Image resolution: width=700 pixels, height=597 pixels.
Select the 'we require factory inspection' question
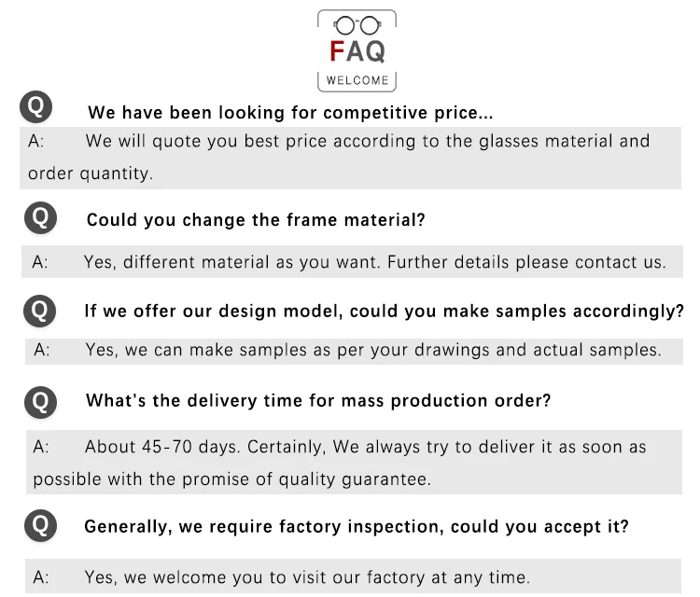point(357,526)
